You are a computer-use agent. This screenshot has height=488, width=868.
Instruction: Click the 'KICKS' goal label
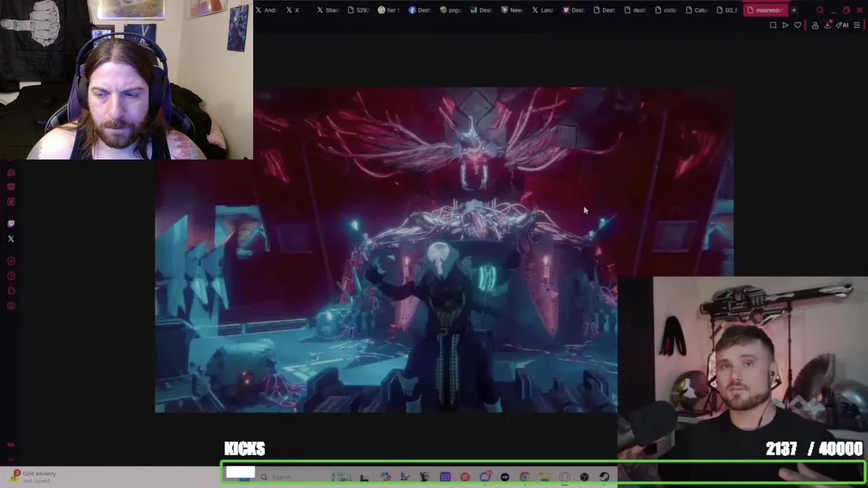click(245, 449)
